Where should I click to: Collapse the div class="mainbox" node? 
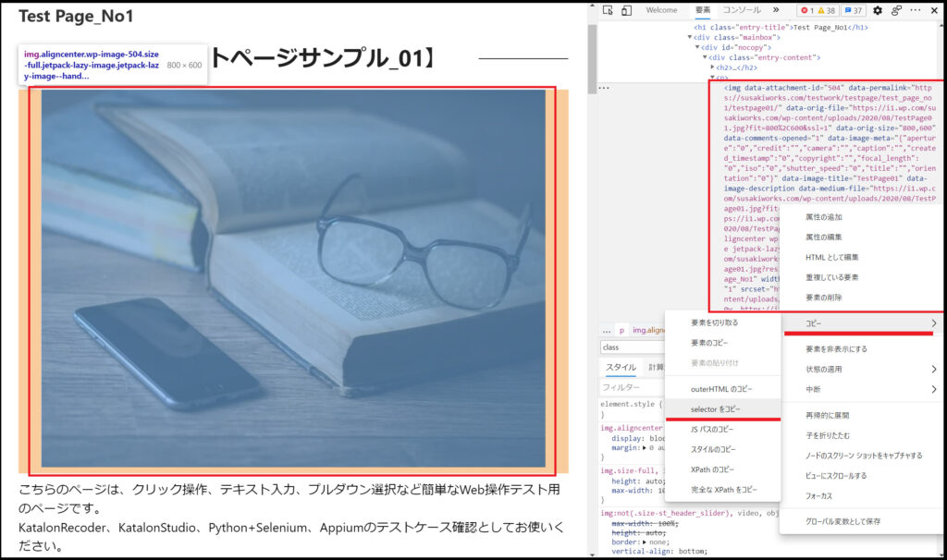coord(690,37)
